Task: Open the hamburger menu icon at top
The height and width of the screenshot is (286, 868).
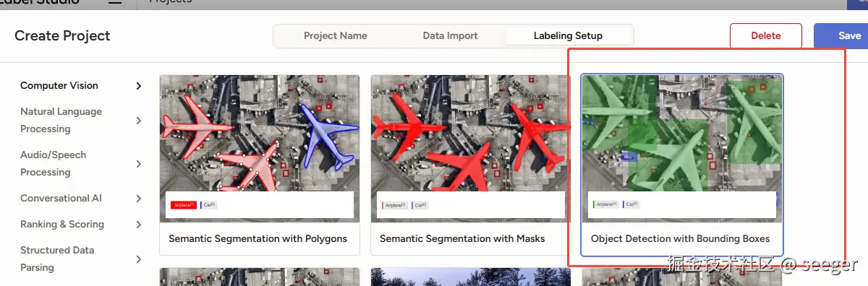Action: tap(114, 2)
